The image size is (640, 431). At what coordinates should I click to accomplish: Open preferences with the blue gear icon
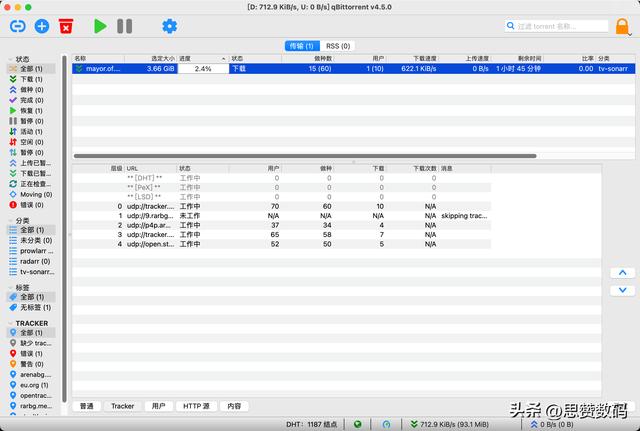tap(169, 27)
